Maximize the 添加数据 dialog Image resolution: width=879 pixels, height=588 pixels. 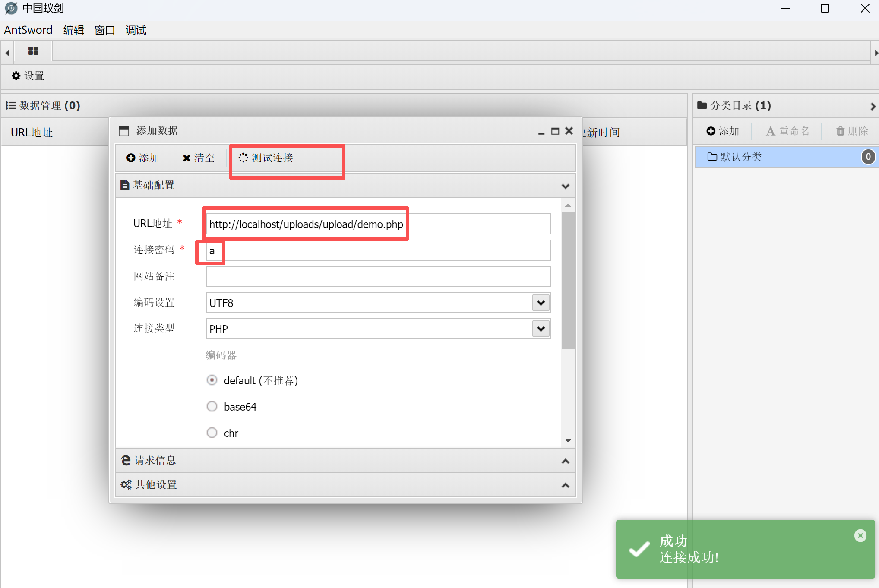click(555, 131)
